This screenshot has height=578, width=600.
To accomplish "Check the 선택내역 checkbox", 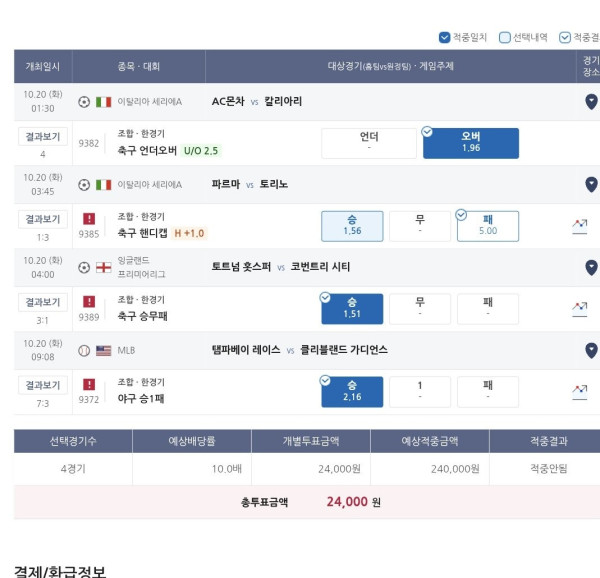I will click(505, 37).
